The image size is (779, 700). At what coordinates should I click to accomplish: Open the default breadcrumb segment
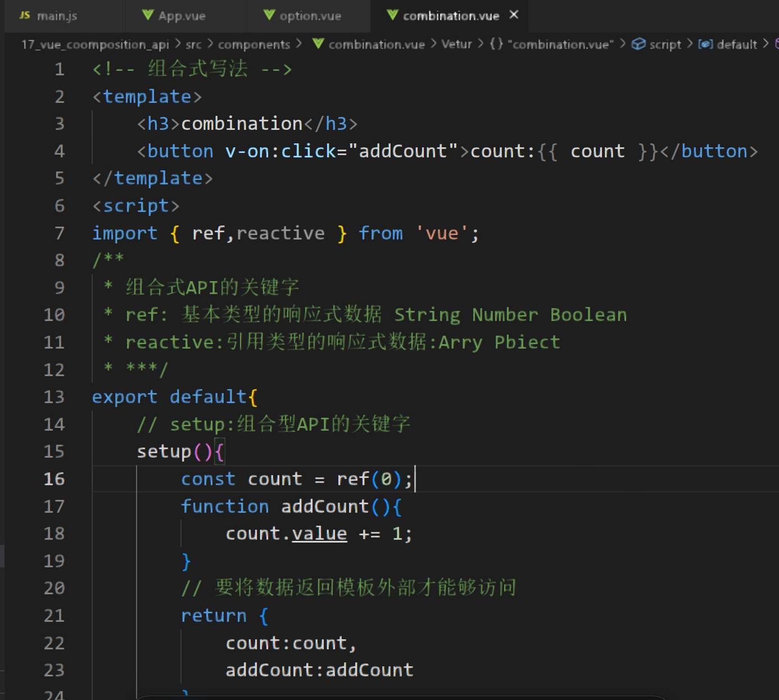(x=737, y=44)
